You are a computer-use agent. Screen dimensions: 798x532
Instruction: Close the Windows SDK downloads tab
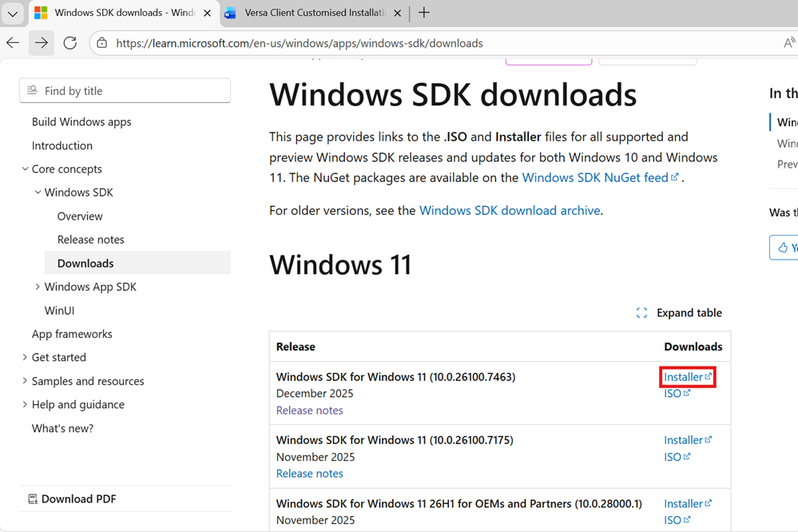tap(207, 14)
